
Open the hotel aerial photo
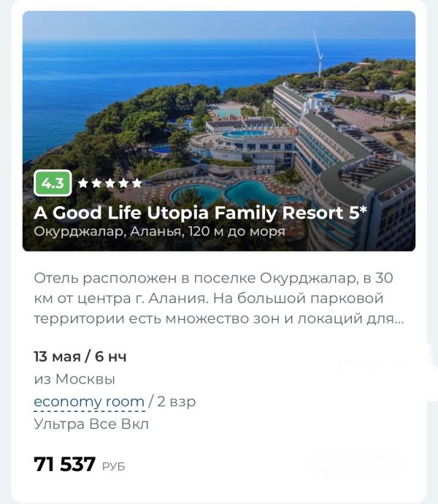click(x=219, y=131)
